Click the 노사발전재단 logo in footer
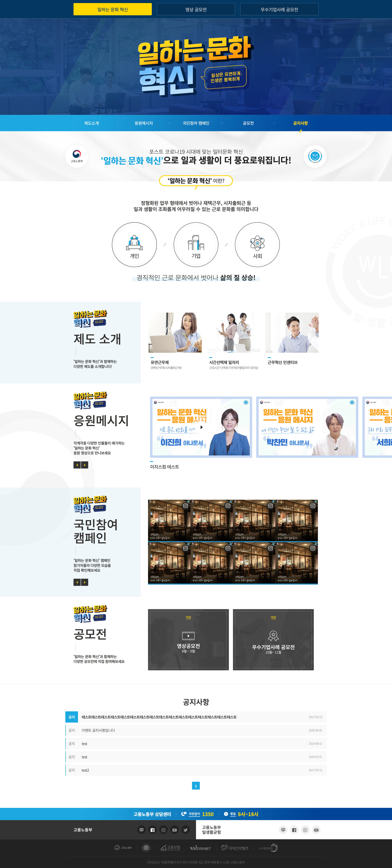Viewport: 392px width, 868px height. 268,848
